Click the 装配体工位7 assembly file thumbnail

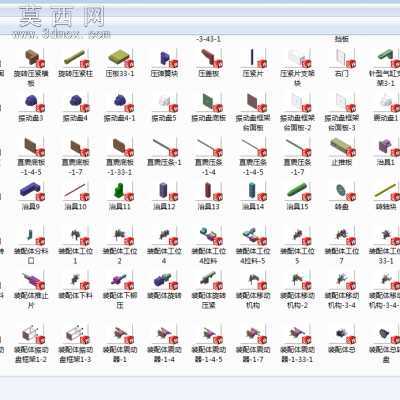(x=342, y=236)
